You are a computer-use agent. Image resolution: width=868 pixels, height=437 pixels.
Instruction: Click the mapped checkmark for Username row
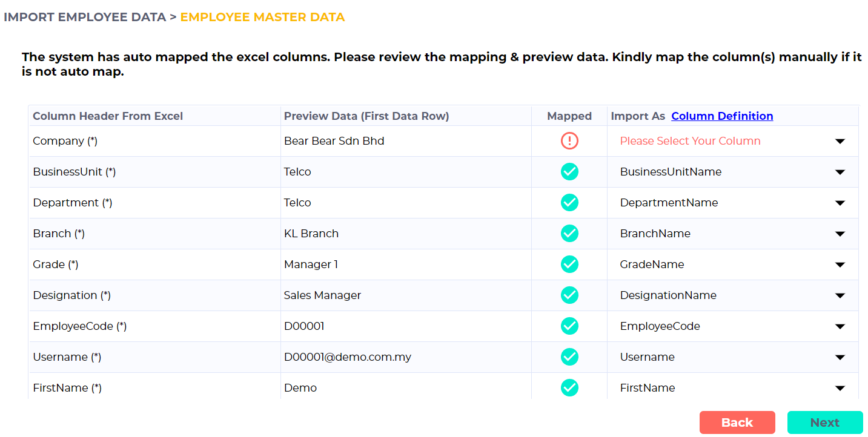[x=569, y=357]
